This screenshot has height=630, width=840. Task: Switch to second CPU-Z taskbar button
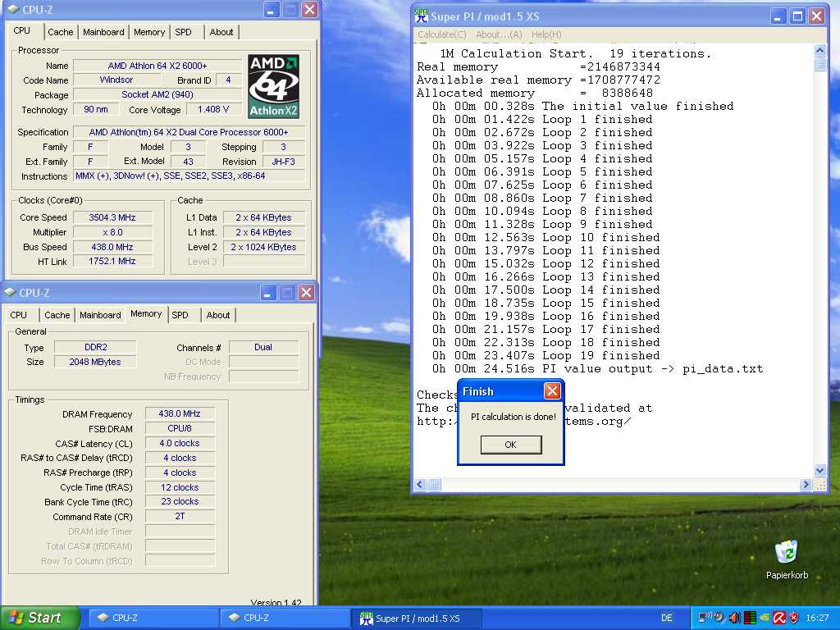point(284,618)
